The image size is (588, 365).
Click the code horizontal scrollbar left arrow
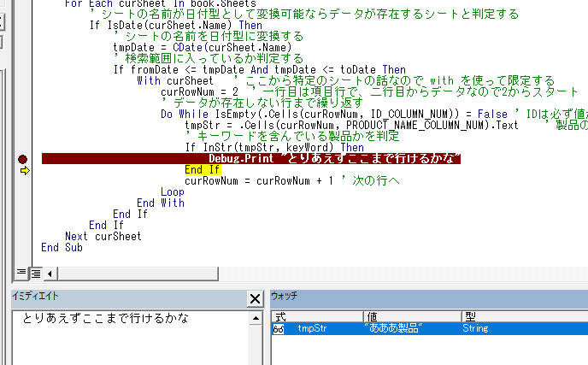pos(50,274)
